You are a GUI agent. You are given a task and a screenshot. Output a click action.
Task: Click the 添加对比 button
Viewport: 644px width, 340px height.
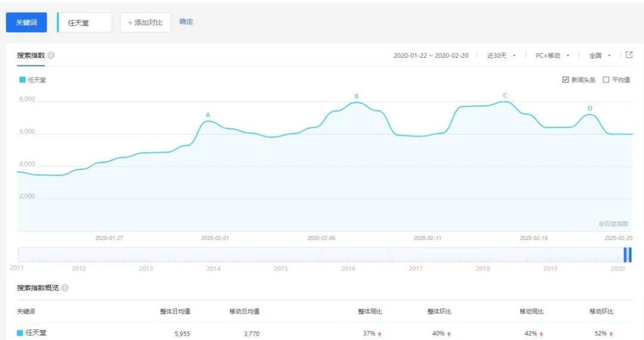145,23
